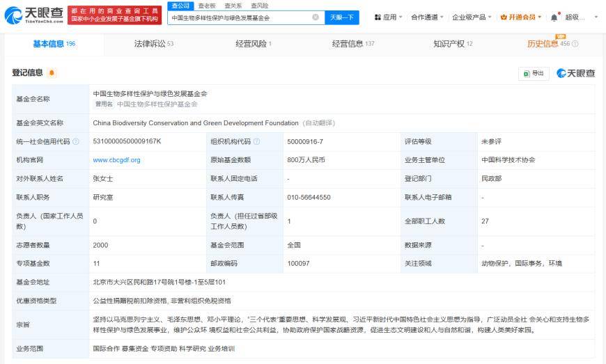Click the former name 中国生物多样性保护基金会
The width and height of the screenshot is (606, 364).
tap(157, 104)
